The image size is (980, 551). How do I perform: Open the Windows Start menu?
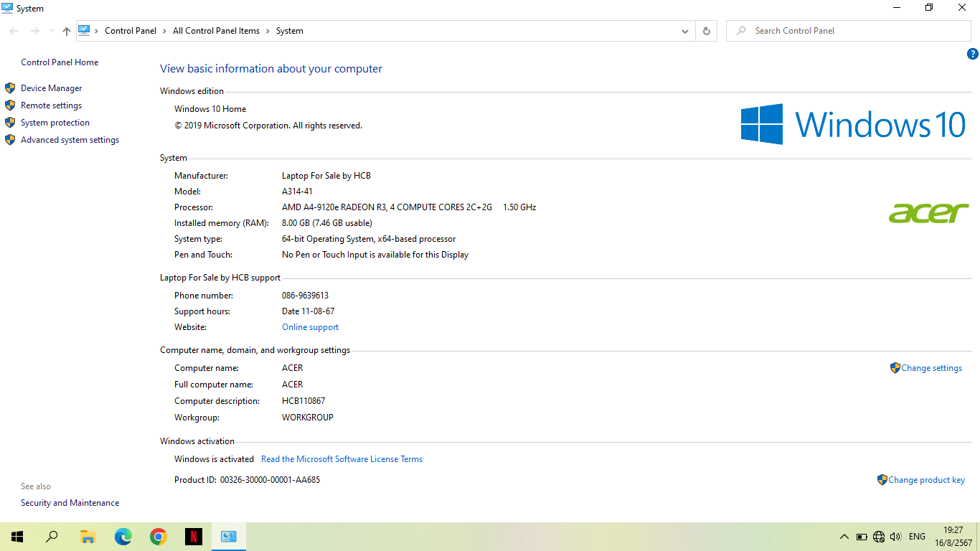[x=17, y=537]
